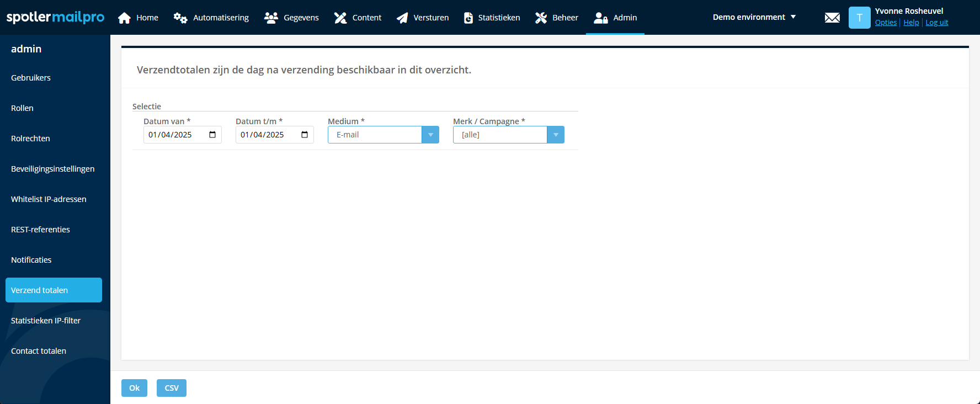Image resolution: width=980 pixels, height=404 pixels.
Task: Click the Beheer wrench tools icon
Action: tap(541, 18)
